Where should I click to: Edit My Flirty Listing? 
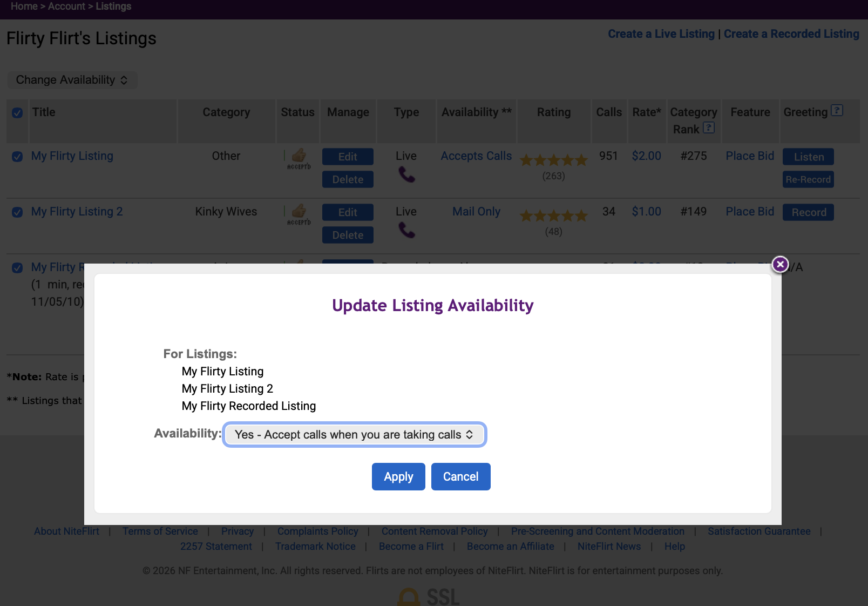tap(348, 157)
